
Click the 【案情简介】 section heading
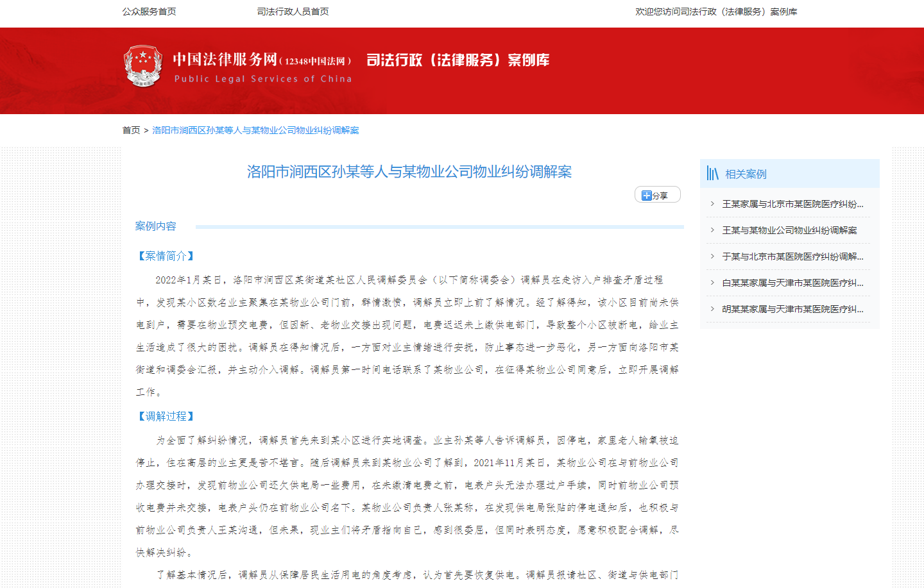pos(166,256)
